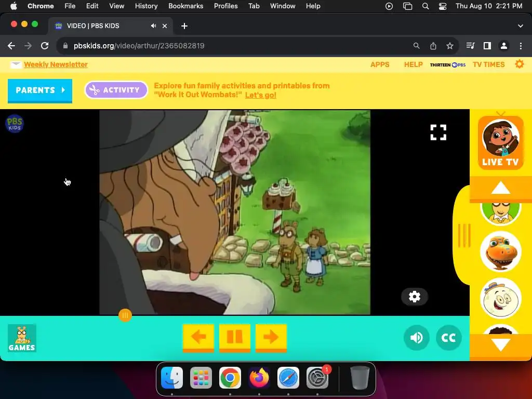Open Chrome zoom search icon in address bar
Viewport: 532px width, 399px height.
point(416,46)
